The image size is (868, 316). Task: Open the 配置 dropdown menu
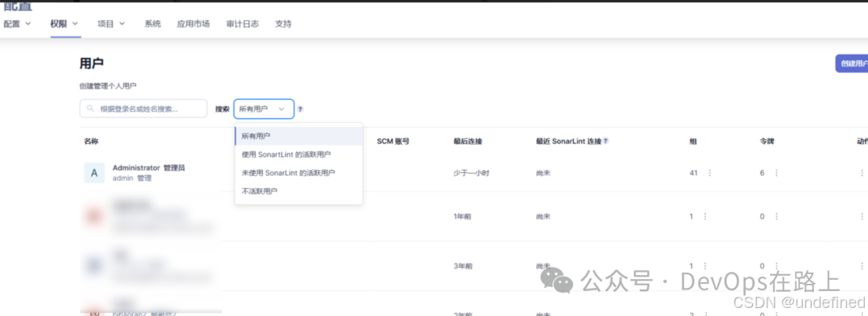point(17,24)
